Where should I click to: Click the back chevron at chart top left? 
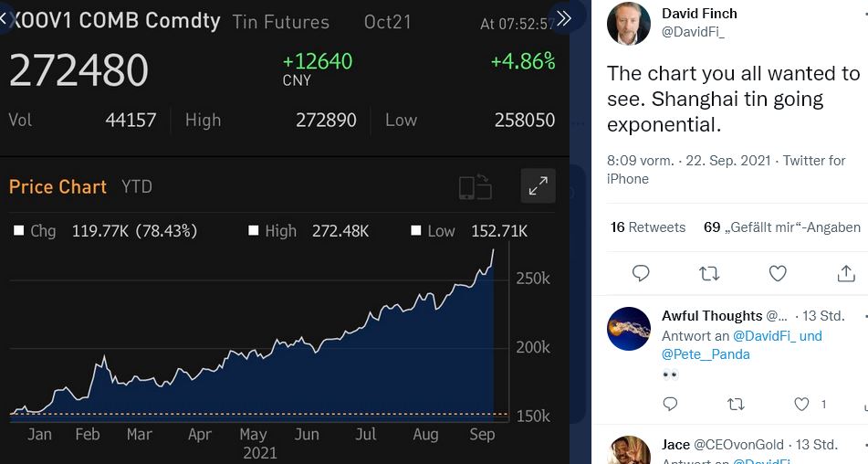pos(5,18)
